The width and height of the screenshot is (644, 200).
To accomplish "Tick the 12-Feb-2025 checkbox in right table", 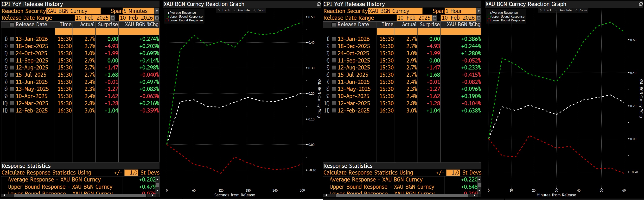I will coord(333,110).
